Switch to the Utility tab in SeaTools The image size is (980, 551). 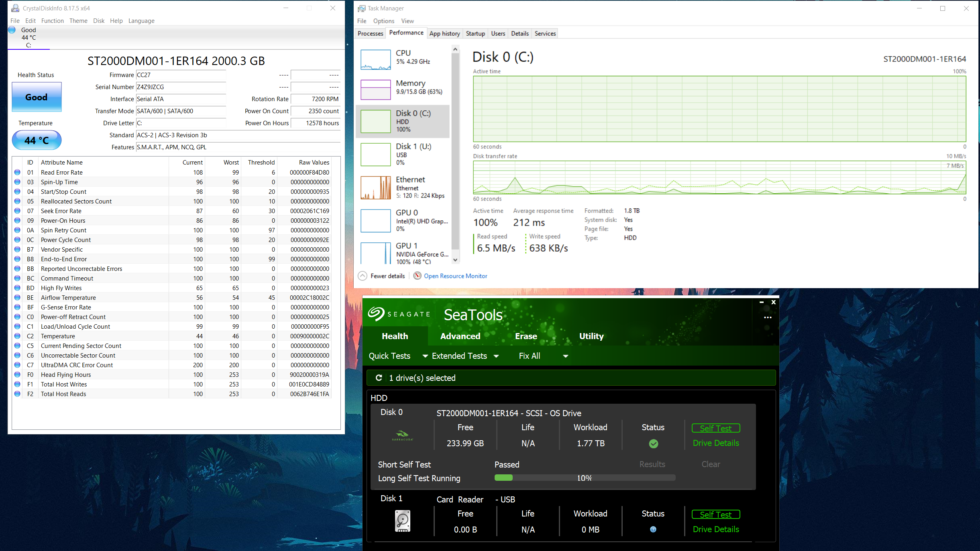pyautogui.click(x=591, y=336)
